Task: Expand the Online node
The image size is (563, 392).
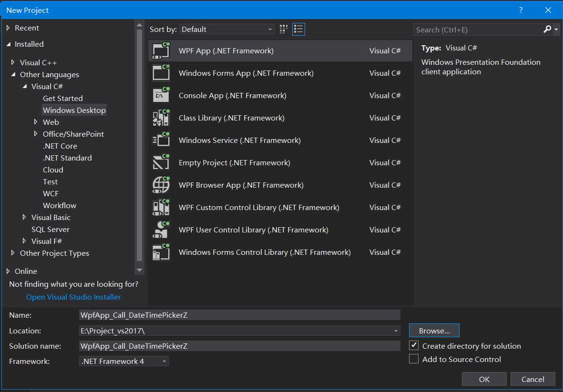Action: 8,271
